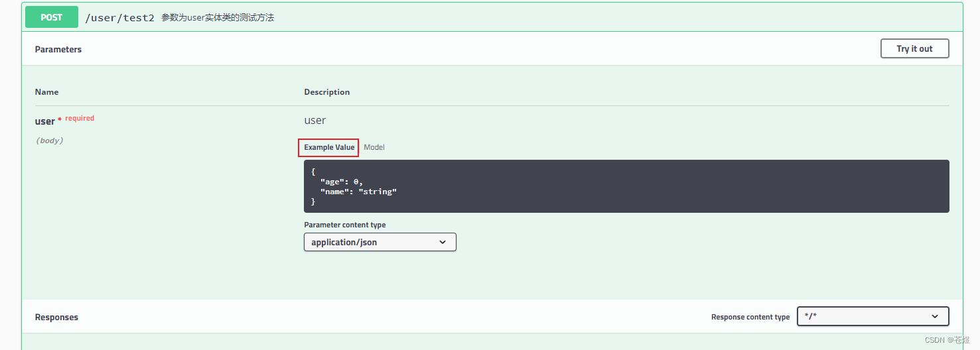The image size is (980, 350).
Task: Click the endpoint summary Chinese description text
Action: click(218, 18)
